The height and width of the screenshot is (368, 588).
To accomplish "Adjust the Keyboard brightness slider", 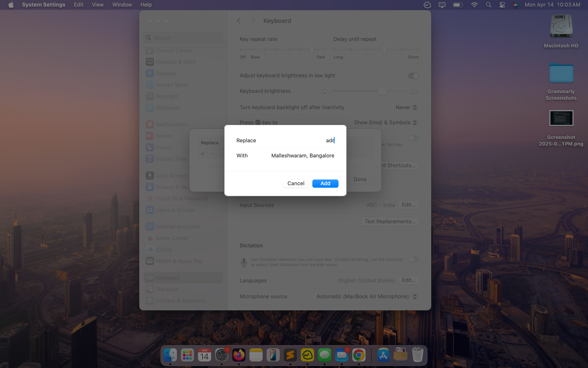I will point(382,91).
